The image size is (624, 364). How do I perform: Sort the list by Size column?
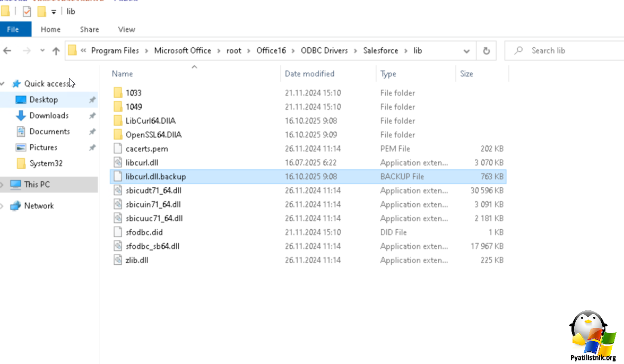pos(467,74)
